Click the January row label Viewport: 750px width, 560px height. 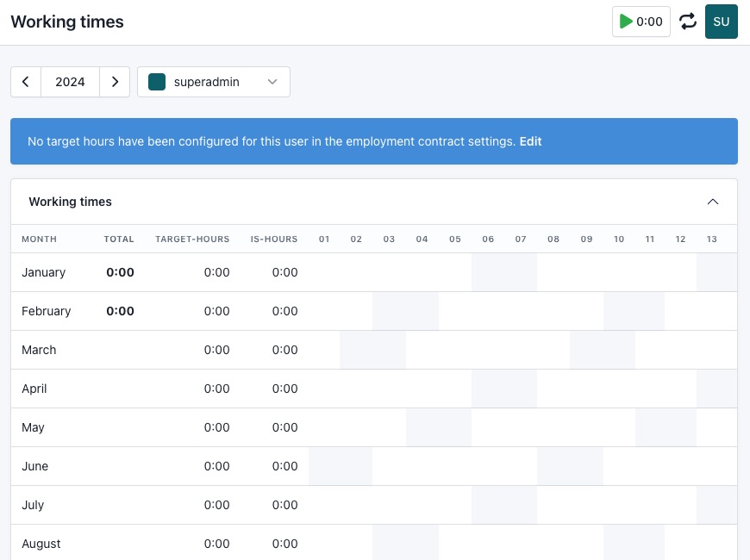(x=43, y=272)
